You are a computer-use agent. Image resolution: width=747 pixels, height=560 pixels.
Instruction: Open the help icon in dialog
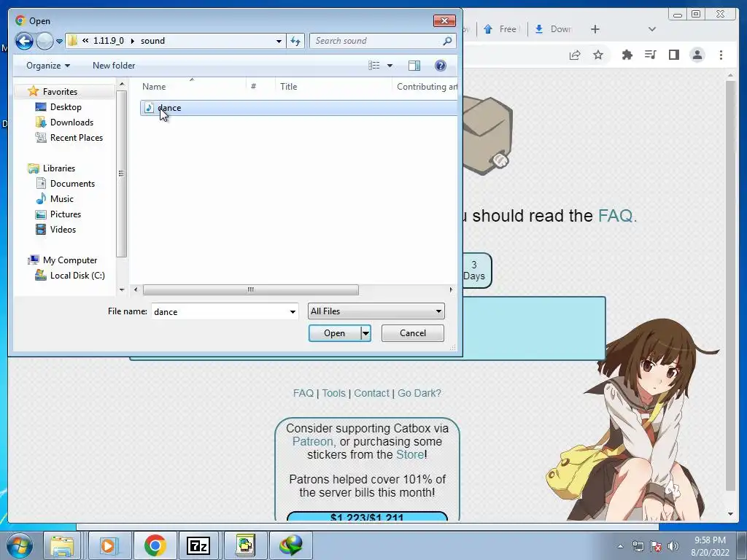point(440,65)
